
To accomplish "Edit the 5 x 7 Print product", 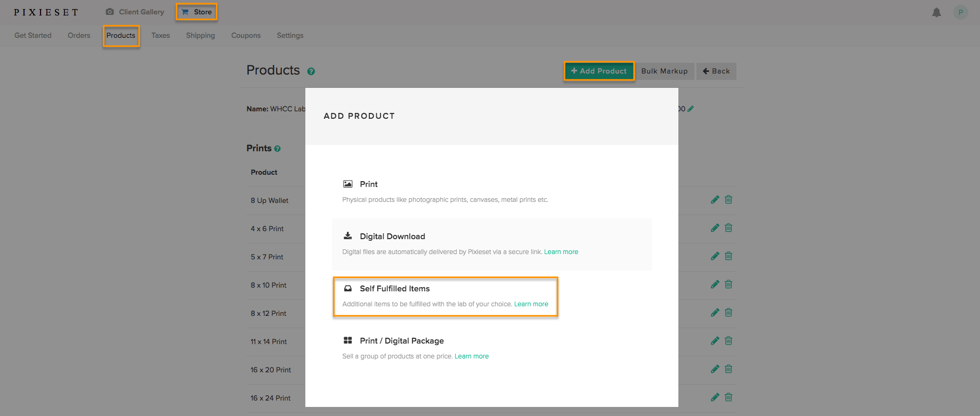I will [x=715, y=256].
